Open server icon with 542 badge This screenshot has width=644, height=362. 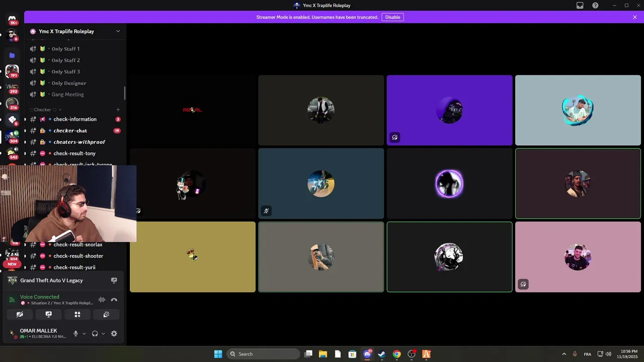[x=12, y=153]
